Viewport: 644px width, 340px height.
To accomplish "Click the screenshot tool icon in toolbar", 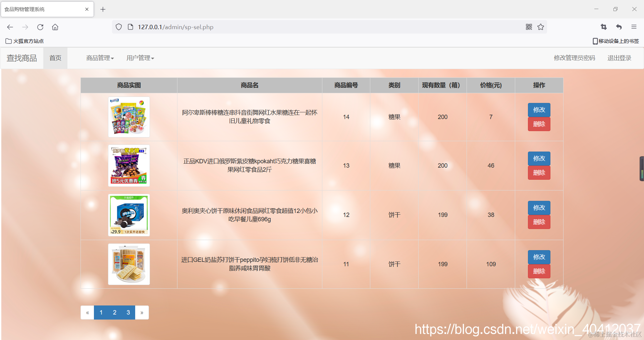I will pyautogui.click(x=603, y=27).
